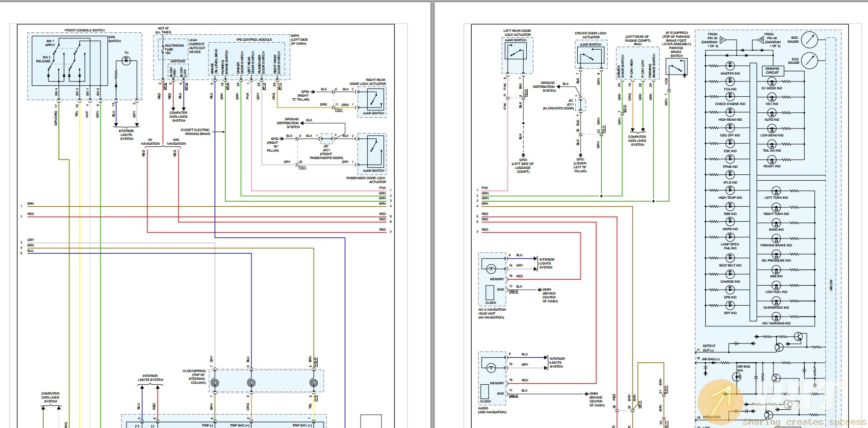Viewport: 868px width, 428px height.
Task: Select "LEFT REAR DOOR LOCK ACTUATOR" label
Action: [517, 33]
